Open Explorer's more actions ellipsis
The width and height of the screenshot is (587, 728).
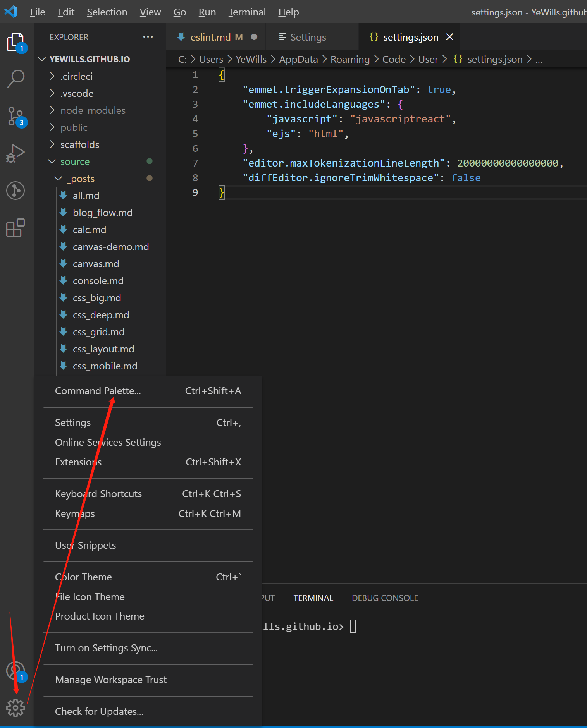pos(148,37)
